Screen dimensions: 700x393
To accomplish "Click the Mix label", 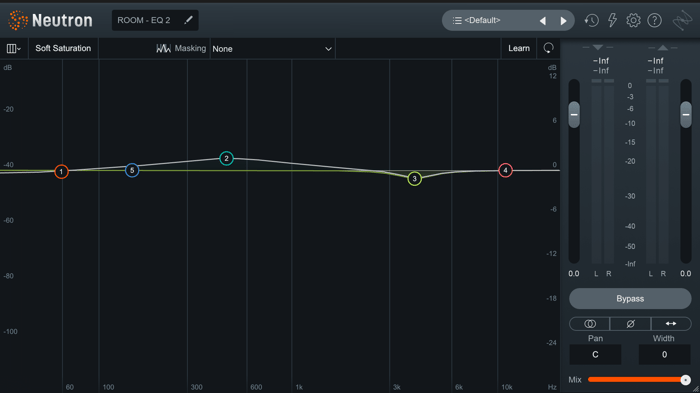I will tap(575, 380).
